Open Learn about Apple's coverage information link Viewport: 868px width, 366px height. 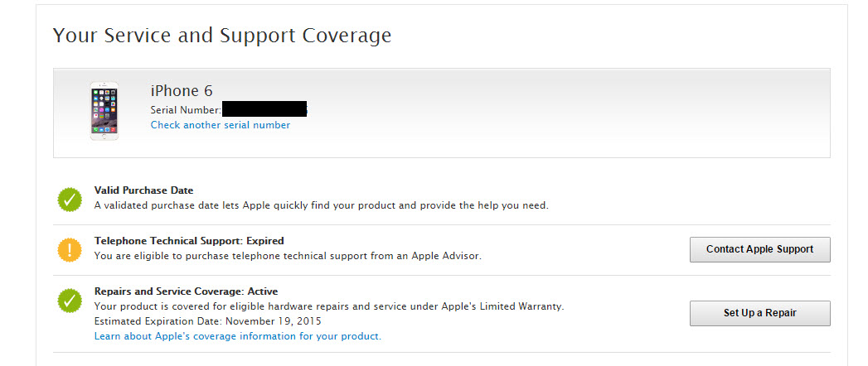[x=237, y=336]
